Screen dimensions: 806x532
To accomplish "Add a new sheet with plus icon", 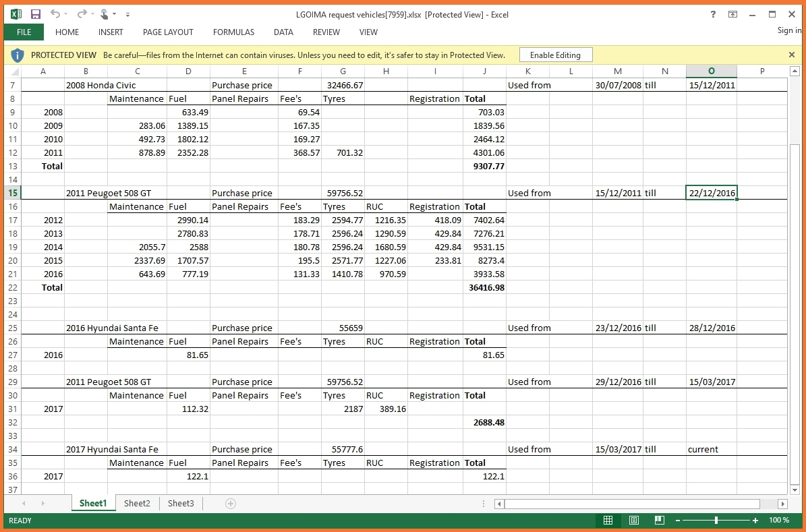I will (230, 504).
